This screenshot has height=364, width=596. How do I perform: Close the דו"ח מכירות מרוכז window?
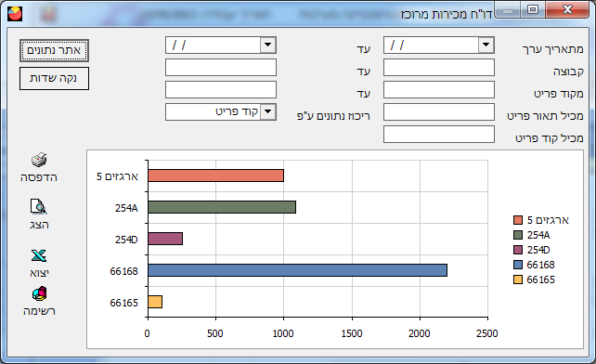[567, 9]
